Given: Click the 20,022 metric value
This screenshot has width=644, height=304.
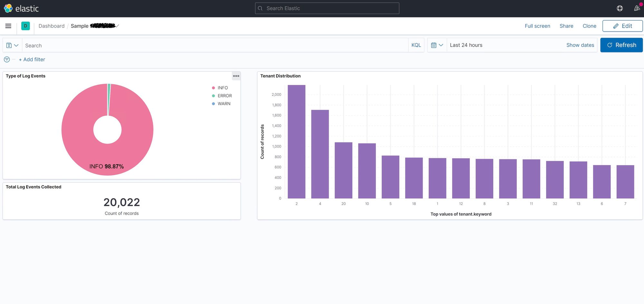Looking at the screenshot, I should [122, 202].
